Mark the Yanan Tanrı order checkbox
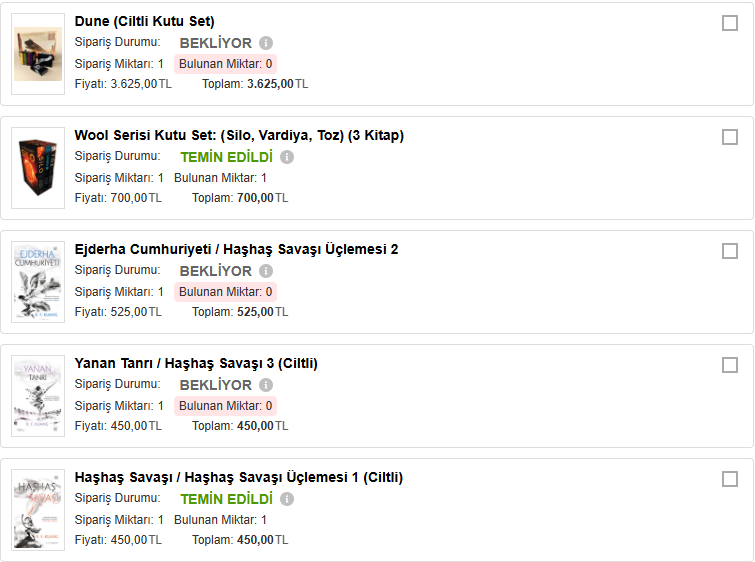The height and width of the screenshot is (562, 755). (x=730, y=365)
